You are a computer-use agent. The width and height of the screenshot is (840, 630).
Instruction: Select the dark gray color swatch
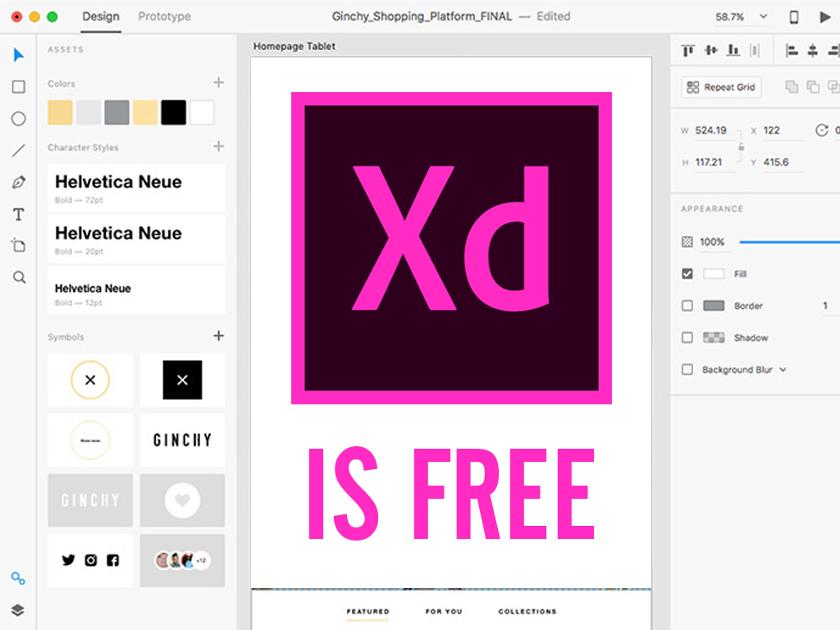(x=116, y=112)
